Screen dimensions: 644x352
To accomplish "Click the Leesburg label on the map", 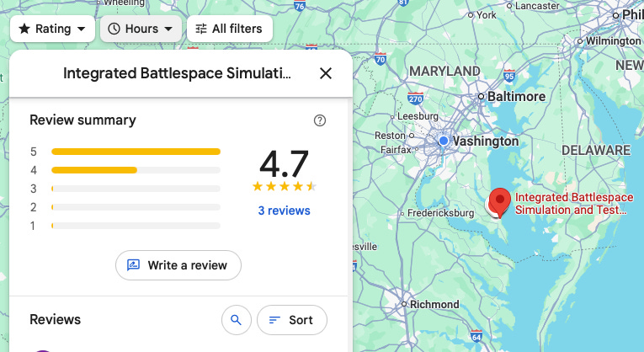I will [x=418, y=116].
